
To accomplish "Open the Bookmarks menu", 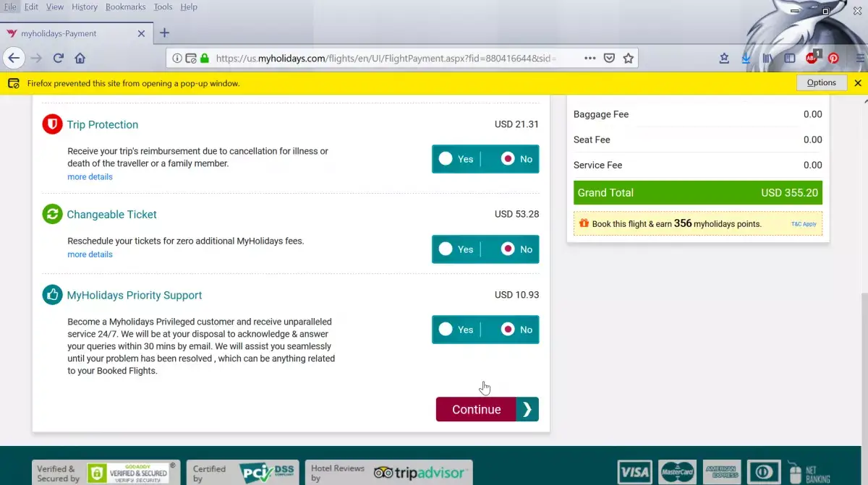I will click(126, 7).
